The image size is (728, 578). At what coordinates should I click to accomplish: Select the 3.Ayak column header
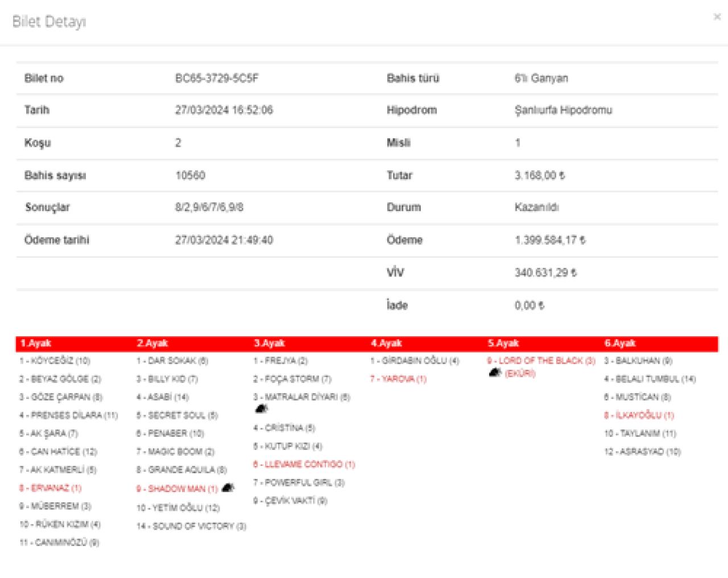[270, 343]
